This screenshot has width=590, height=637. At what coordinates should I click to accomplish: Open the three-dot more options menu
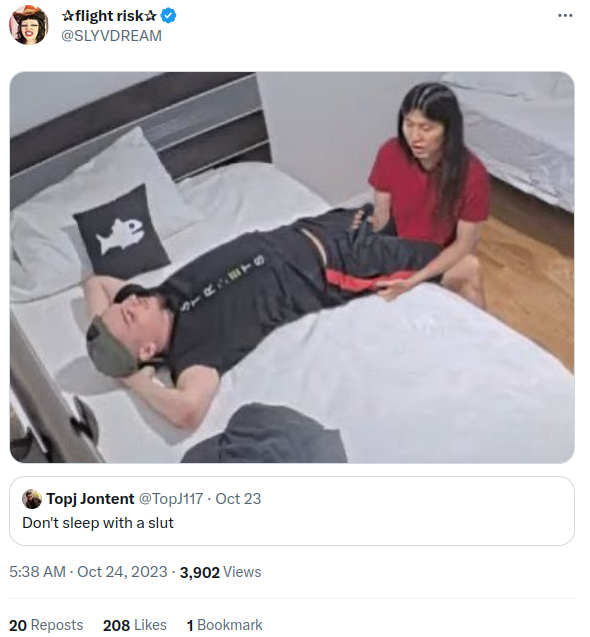pyautogui.click(x=565, y=15)
